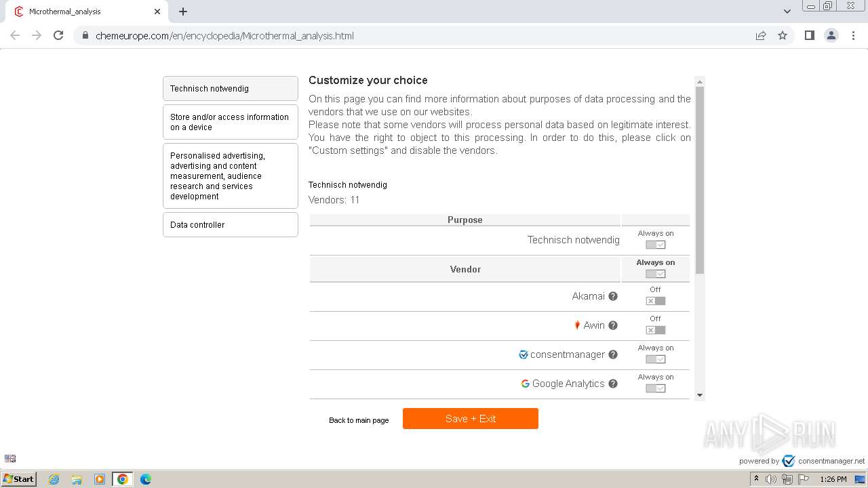Click the Save + Exit button

[x=471, y=418]
